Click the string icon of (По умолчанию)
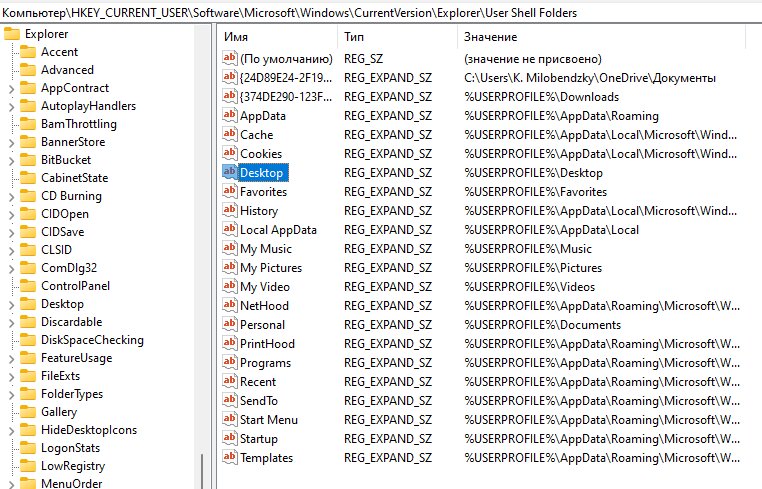Image resolution: width=762 pixels, height=489 pixels. [229, 58]
